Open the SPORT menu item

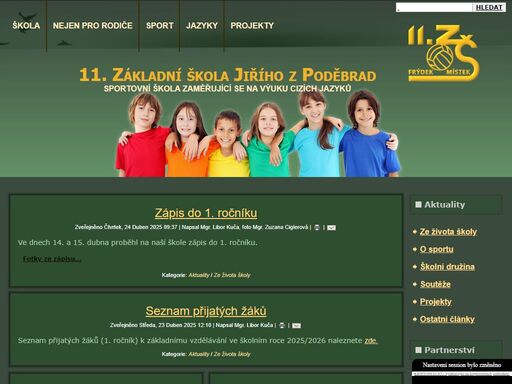(x=159, y=26)
